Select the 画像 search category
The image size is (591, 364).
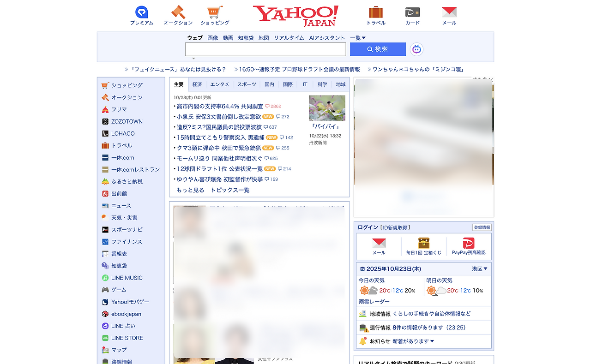[213, 38]
